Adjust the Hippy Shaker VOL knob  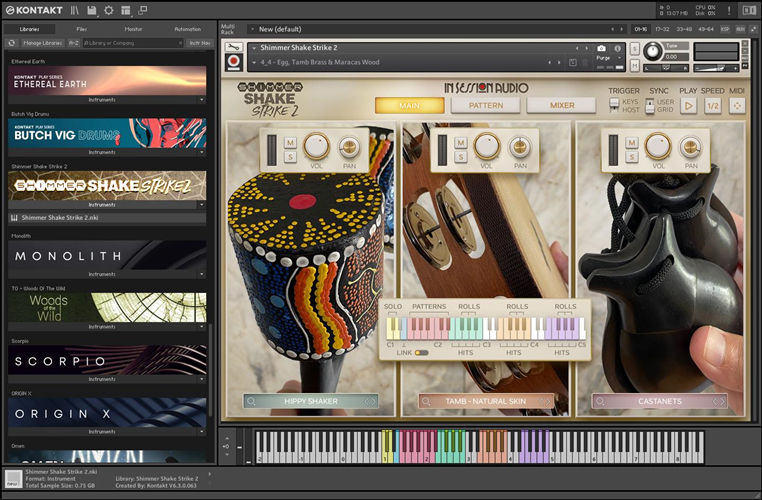316,146
